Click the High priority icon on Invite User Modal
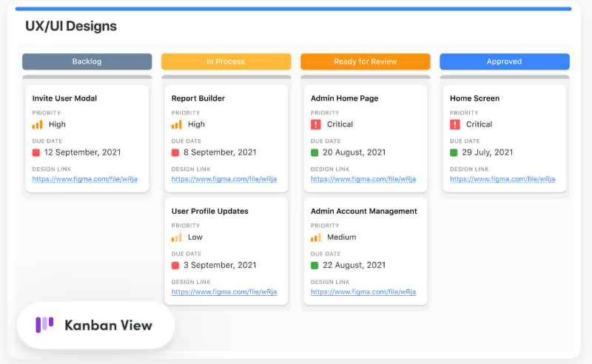The width and height of the screenshot is (592, 364). (38, 124)
